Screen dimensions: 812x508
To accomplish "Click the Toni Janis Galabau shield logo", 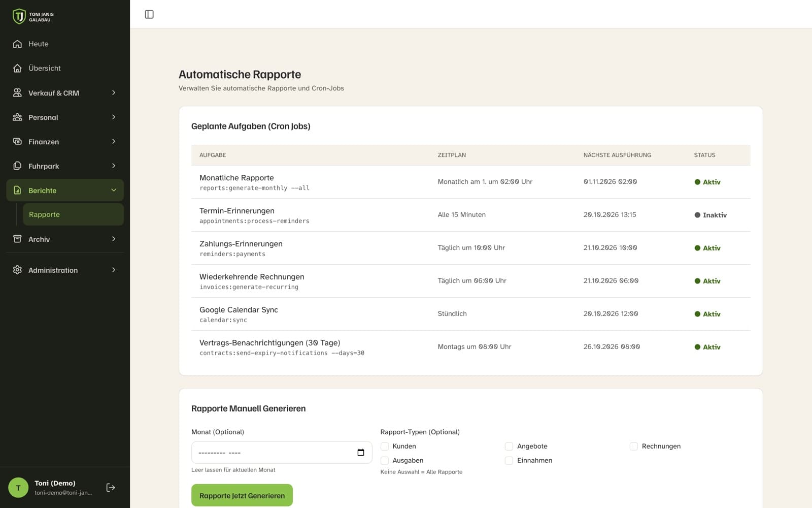I will [x=19, y=16].
